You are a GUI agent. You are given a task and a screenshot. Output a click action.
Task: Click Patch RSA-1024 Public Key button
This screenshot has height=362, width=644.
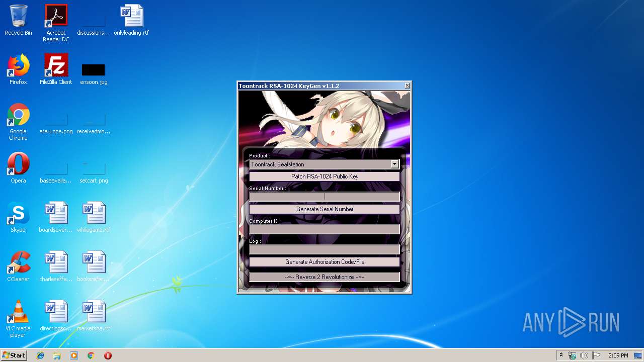325,176
